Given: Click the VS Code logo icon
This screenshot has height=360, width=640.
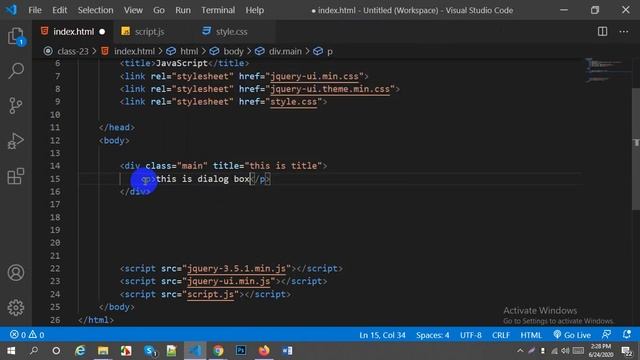Looking at the screenshot, I should coord(11,10).
